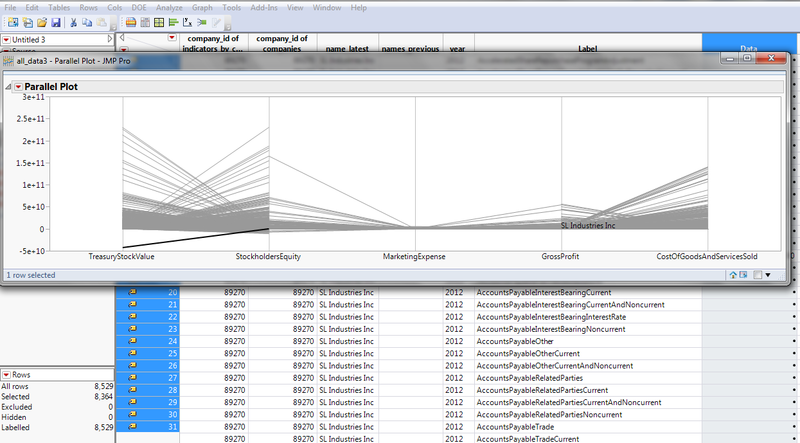The image size is (800, 443).
Task: Click the home icon in plot status bar
Action: [733, 275]
